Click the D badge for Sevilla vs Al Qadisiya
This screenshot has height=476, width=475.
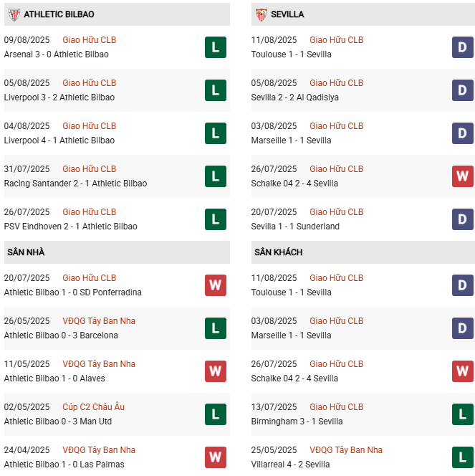pos(463,90)
